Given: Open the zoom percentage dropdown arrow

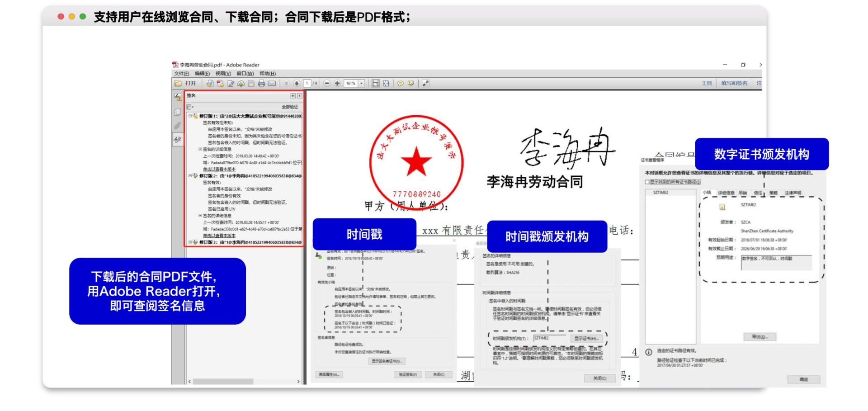Looking at the screenshot, I should pyautogui.click(x=362, y=83).
